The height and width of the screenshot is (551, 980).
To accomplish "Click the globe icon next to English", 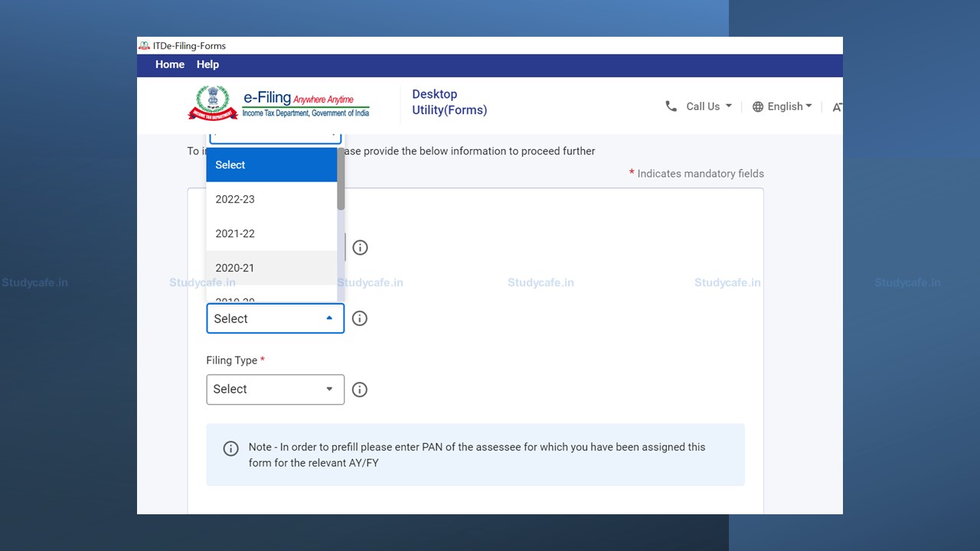I will tap(758, 107).
